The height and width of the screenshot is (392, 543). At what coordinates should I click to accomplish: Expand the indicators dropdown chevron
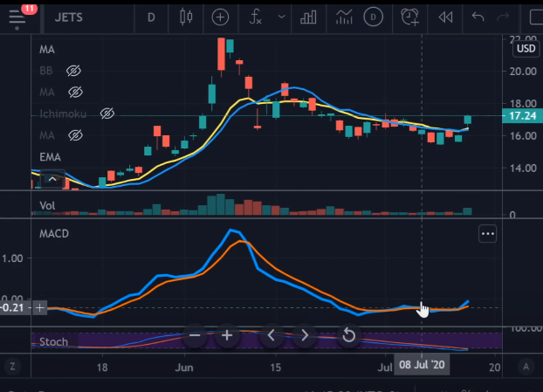pyautogui.click(x=282, y=17)
